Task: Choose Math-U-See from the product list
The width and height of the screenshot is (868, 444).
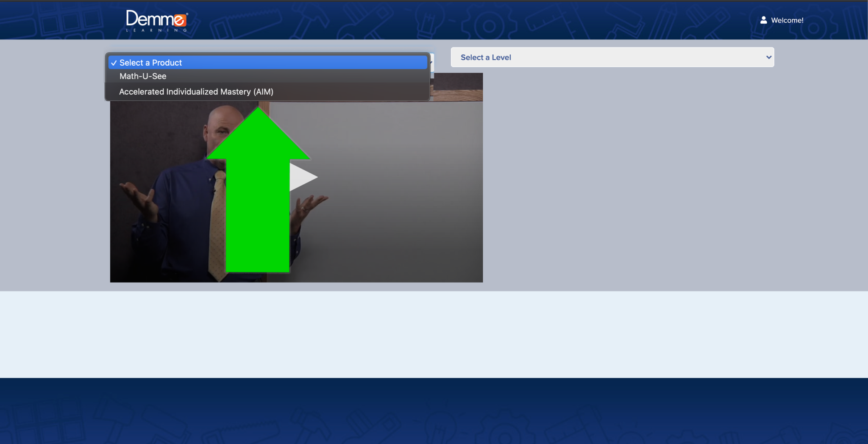Action: pyautogui.click(x=143, y=76)
